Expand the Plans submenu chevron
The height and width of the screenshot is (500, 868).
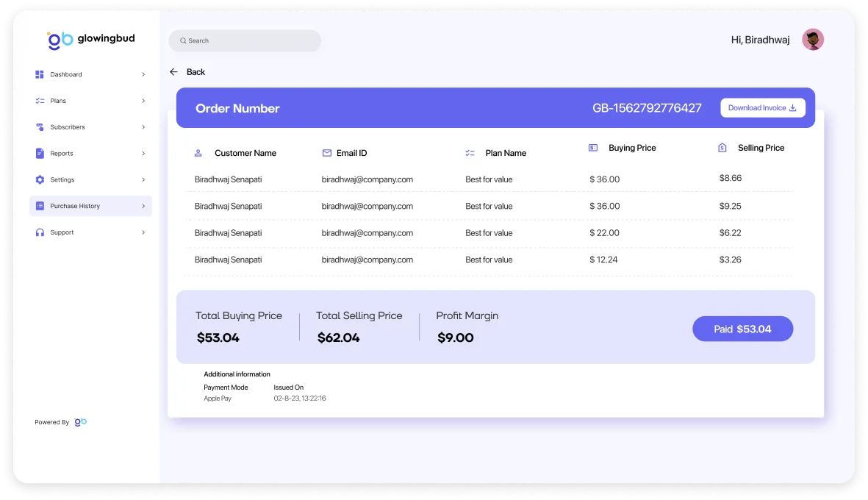coord(143,101)
